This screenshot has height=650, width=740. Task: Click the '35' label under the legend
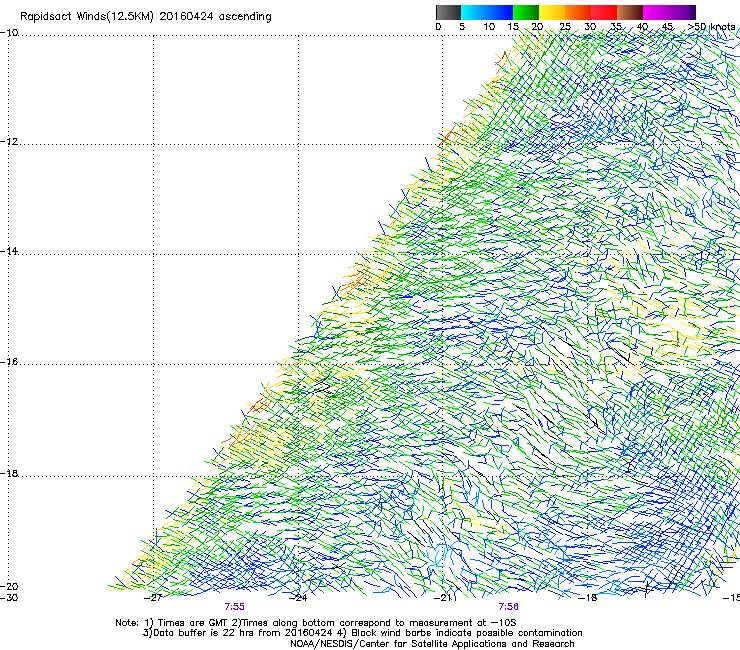[x=616, y=26]
